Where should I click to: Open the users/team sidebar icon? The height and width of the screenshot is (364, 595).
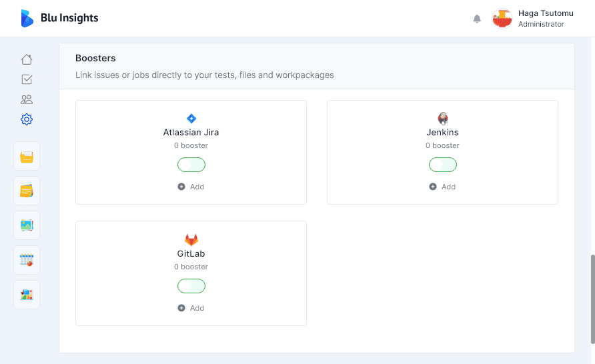27,99
